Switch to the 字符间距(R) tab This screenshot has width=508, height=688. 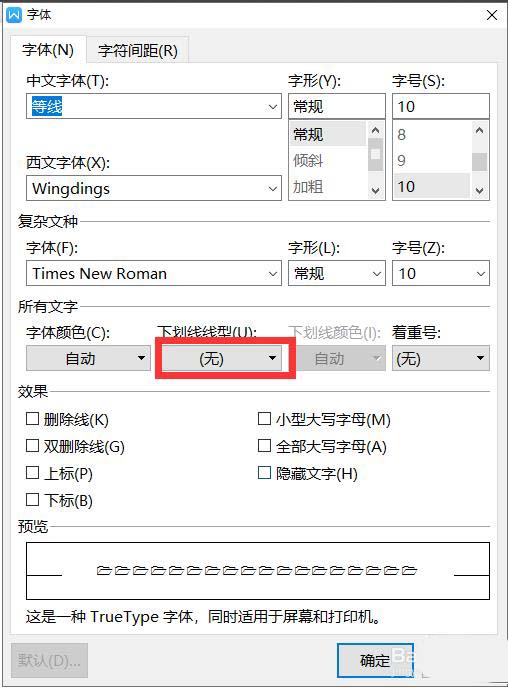pos(138,50)
